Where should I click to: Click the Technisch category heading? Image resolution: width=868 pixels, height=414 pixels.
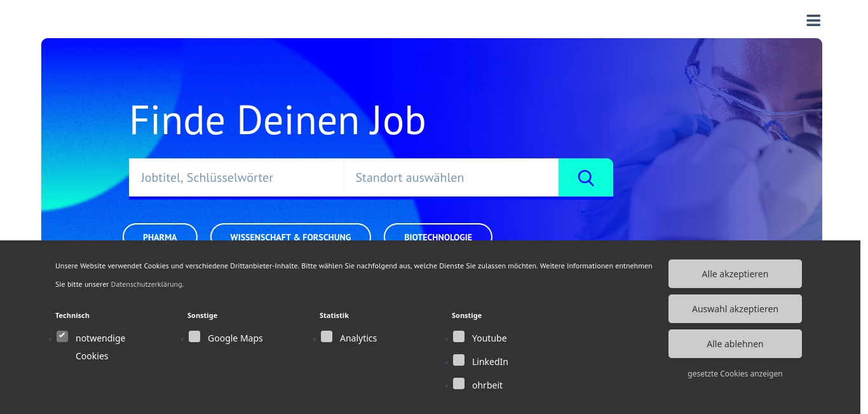click(72, 315)
